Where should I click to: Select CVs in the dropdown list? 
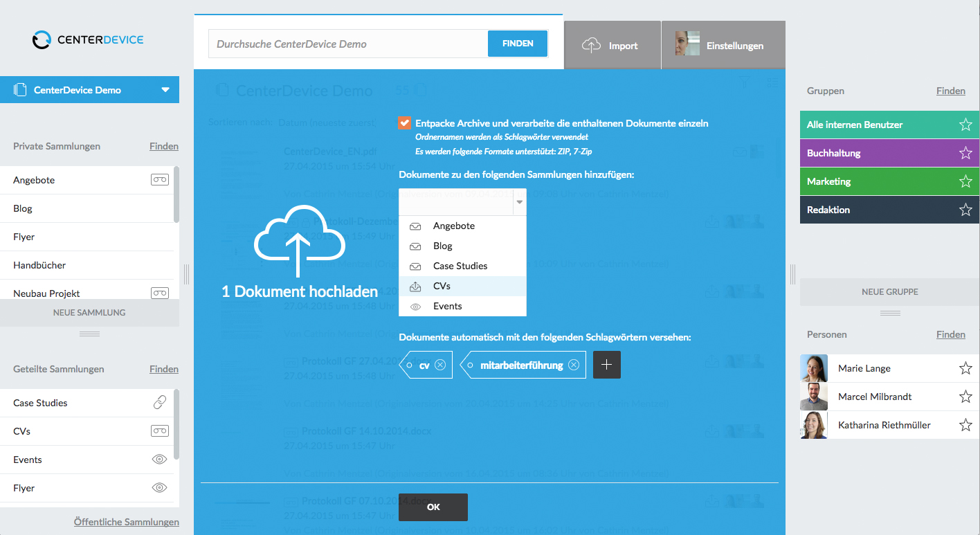pos(462,287)
